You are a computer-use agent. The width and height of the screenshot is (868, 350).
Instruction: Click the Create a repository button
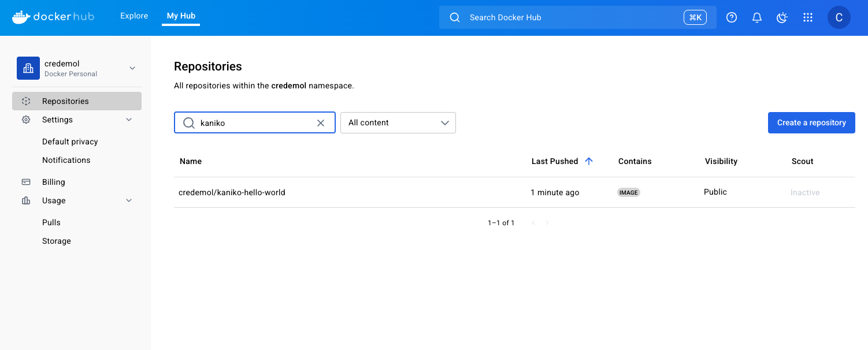(x=811, y=122)
